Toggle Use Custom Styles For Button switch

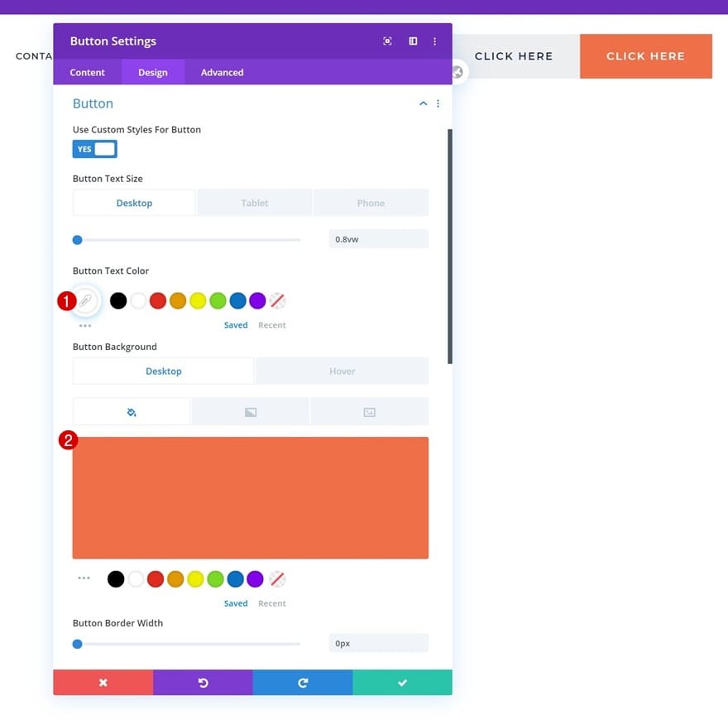pos(94,149)
